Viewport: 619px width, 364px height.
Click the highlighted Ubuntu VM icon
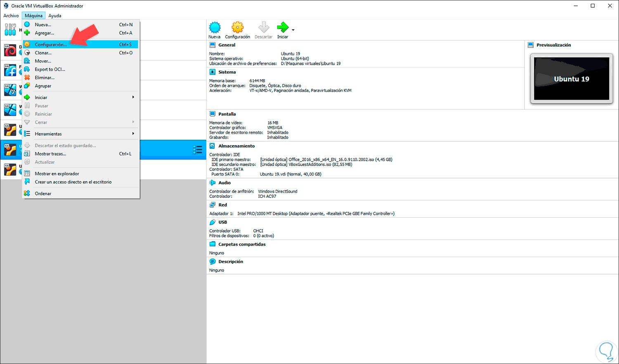tap(10, 150)
